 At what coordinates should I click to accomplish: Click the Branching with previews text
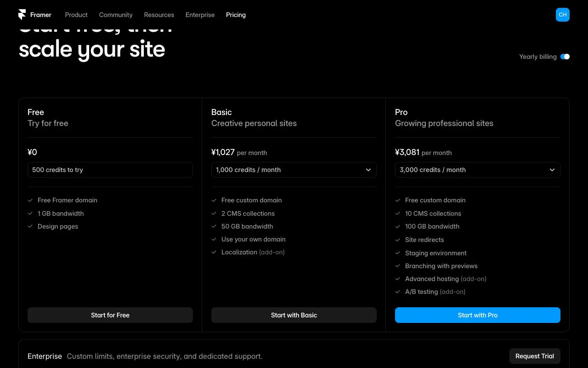click(x=441, y=266)
